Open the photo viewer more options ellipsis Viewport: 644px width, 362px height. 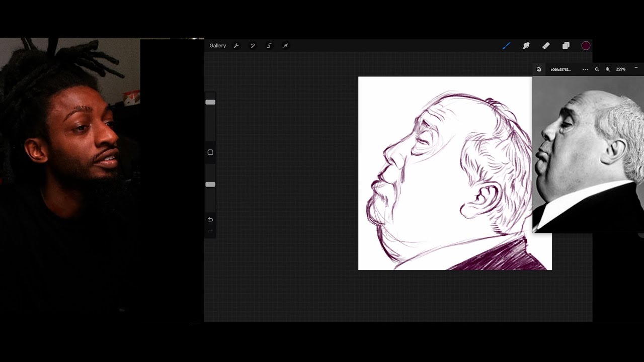click(585, 69)
